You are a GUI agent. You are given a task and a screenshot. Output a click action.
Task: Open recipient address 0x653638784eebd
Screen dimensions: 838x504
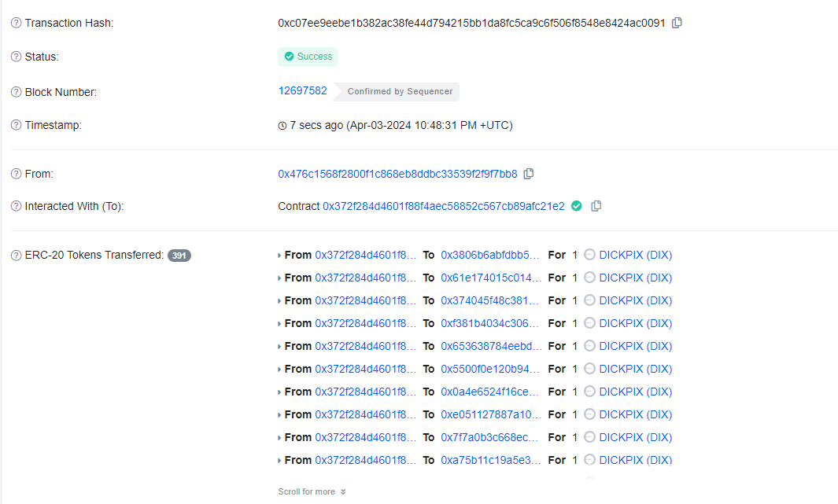click(x=492, y=346)
